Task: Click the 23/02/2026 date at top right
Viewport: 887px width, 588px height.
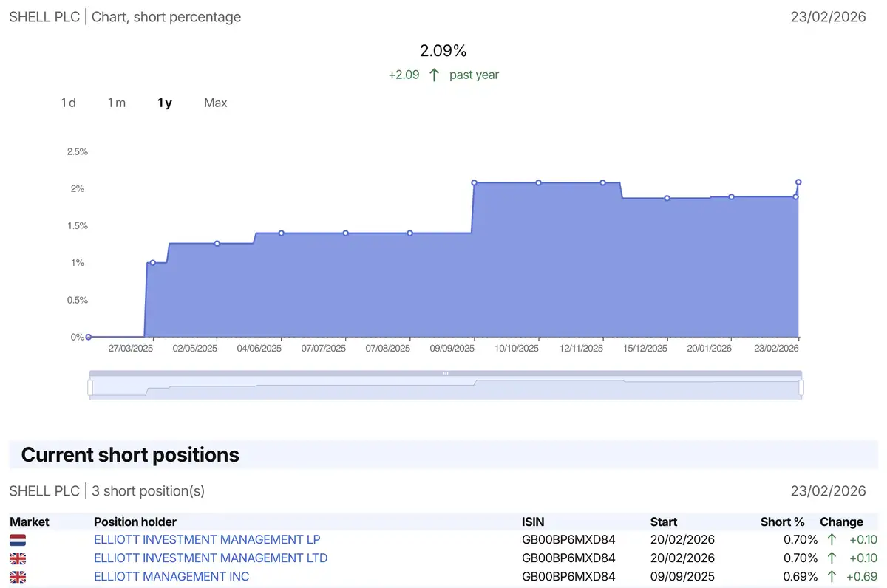Action: click(x=828, y=16)
